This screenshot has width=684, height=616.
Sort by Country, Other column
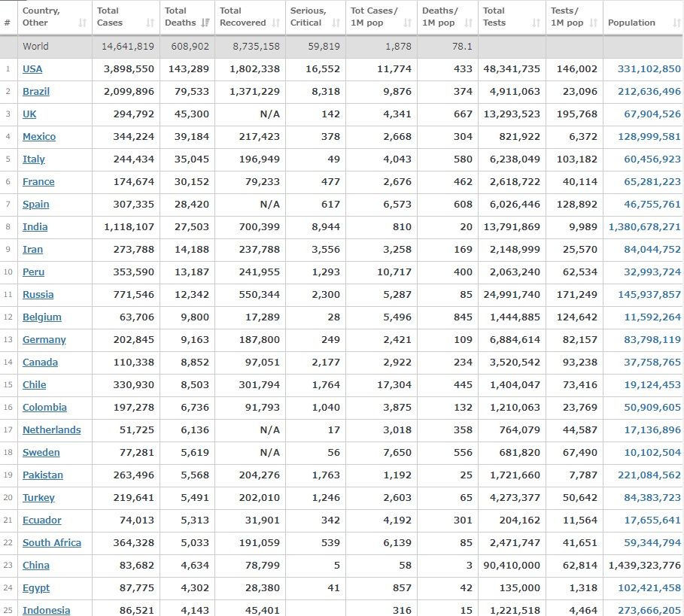pyautogui.click(x=53, y=17)
